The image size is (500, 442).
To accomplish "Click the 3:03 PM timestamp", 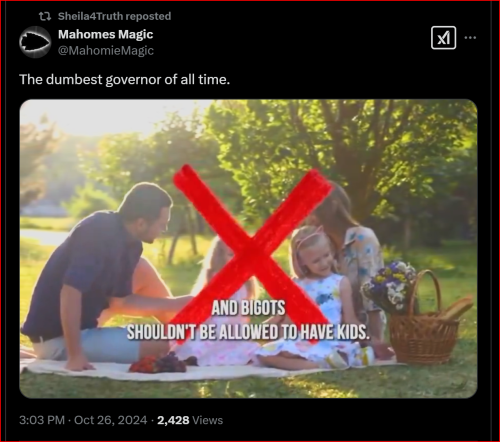I will click(42, 420).
